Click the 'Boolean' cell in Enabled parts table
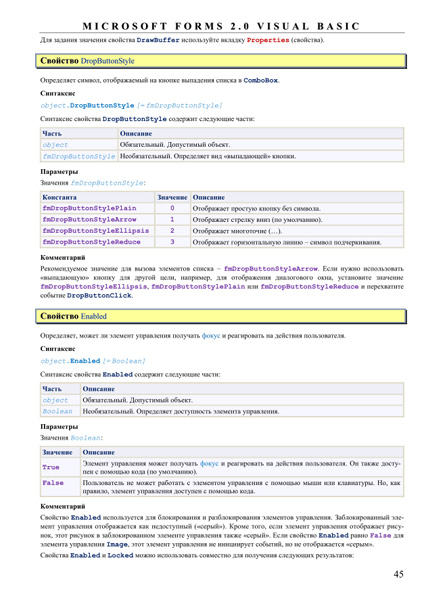Image resolution: width=424 pixels, height=600 pixels. (x=60, y=411)
